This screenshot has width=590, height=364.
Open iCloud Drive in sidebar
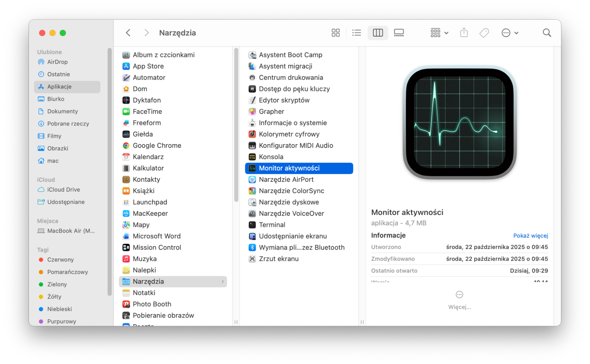click(67, 190)
